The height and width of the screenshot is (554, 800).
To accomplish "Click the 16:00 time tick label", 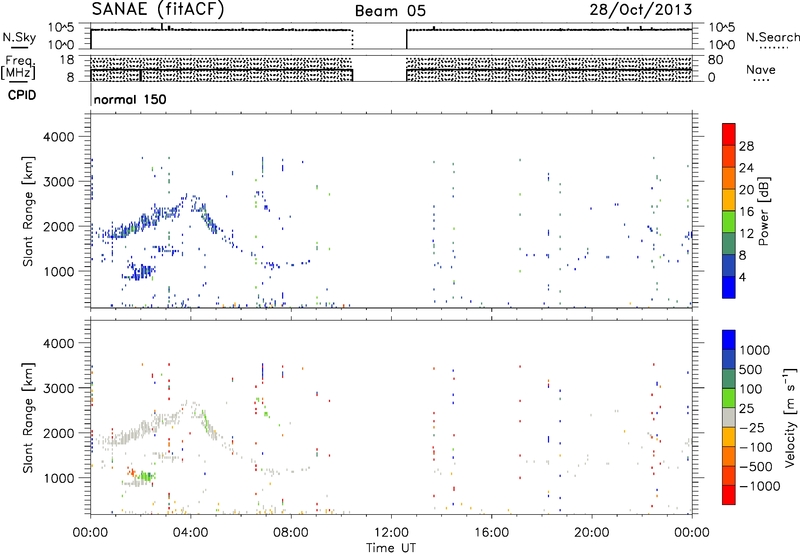I will (491, 533).
